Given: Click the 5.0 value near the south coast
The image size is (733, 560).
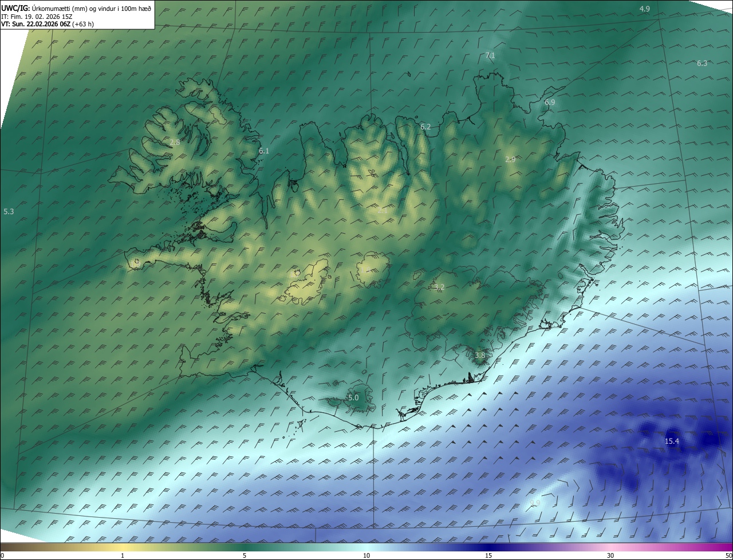Looking at the screenshot, I should (x=353, y=397).
